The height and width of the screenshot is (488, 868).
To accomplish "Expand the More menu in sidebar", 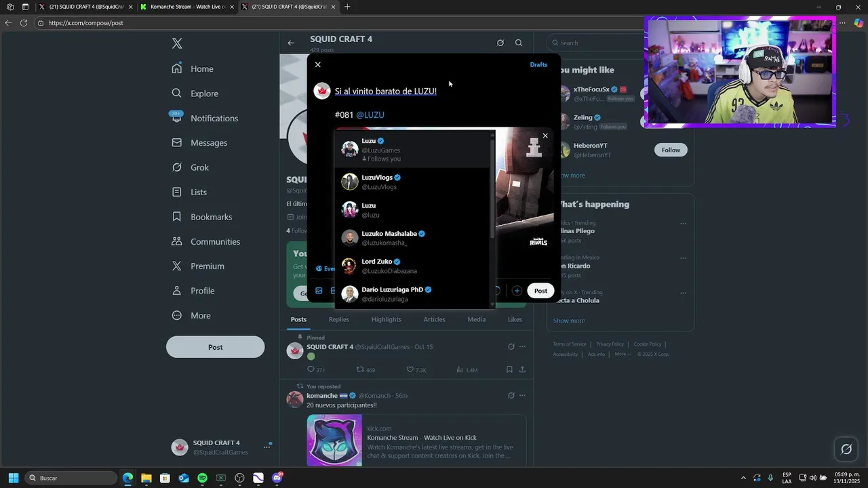I will tap(192, 316).
